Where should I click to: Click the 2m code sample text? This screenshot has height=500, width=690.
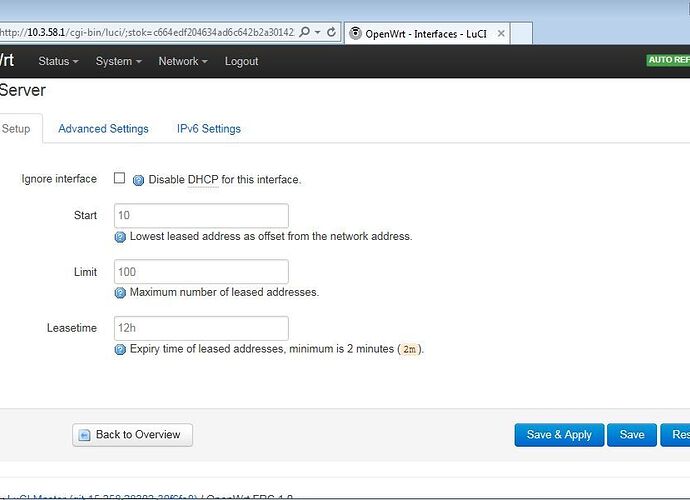point(409,349)
